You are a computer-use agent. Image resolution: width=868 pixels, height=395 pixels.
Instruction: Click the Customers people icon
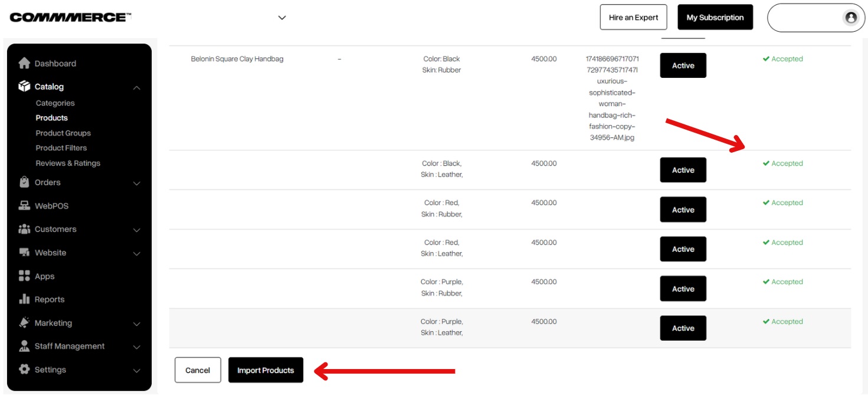[x=24, y=229]
